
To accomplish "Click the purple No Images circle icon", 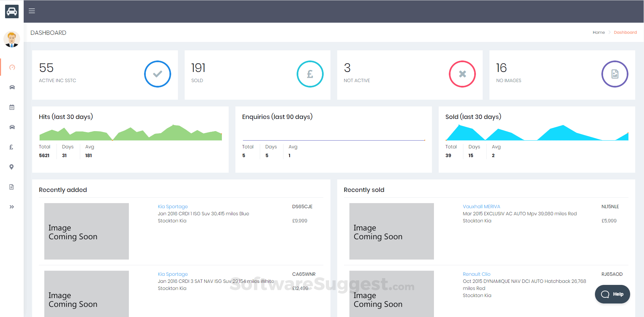I will click(615, 74).
